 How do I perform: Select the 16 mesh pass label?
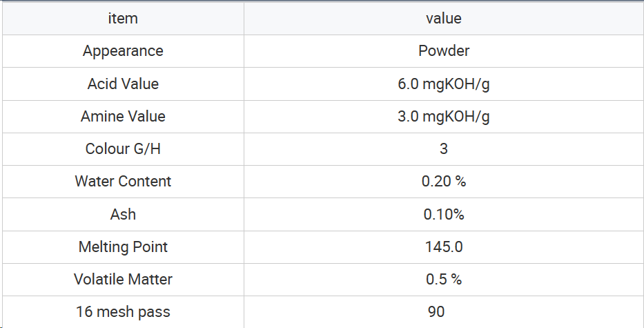pyautogui.click(x=123, y=312)
